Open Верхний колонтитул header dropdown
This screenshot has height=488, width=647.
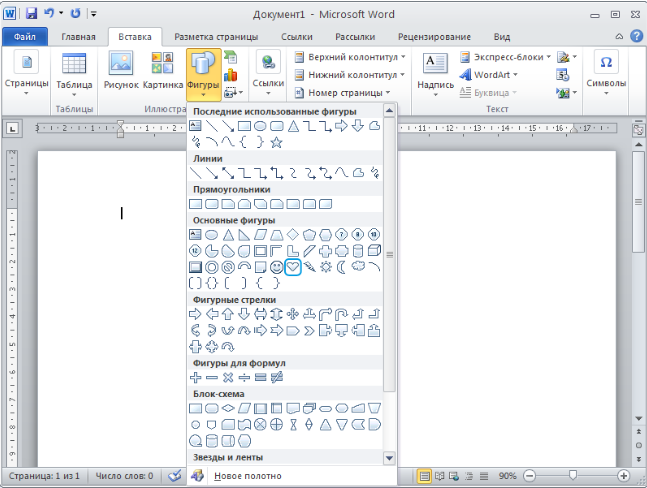(x=350, y=57)
